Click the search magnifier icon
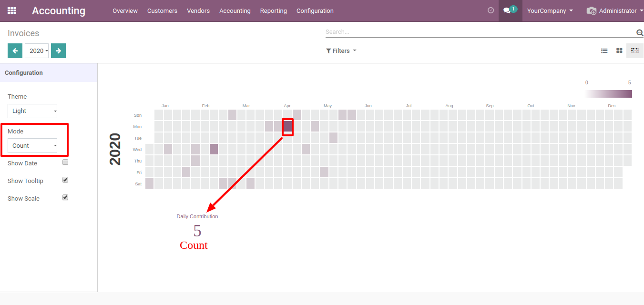The width and height of the screenshot is (644, 305). [x=640, y=32]
